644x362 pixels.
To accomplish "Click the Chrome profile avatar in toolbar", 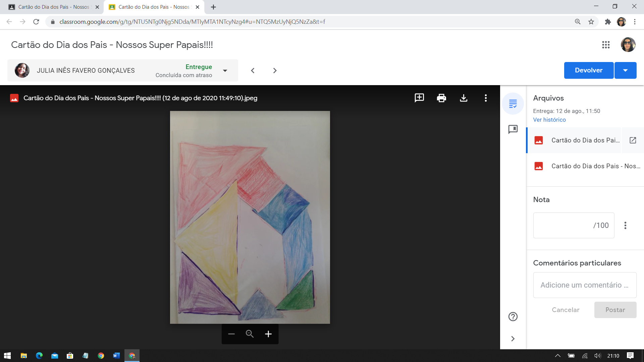I will [x=621, y=22].
